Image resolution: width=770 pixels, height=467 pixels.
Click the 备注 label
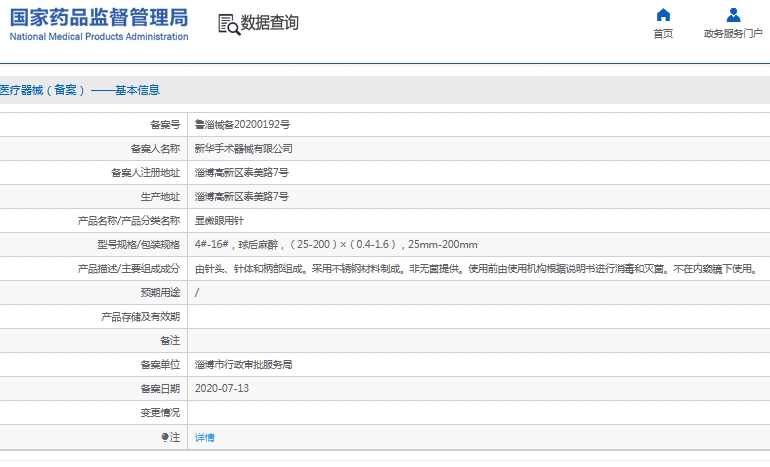[x=170, y=340]
